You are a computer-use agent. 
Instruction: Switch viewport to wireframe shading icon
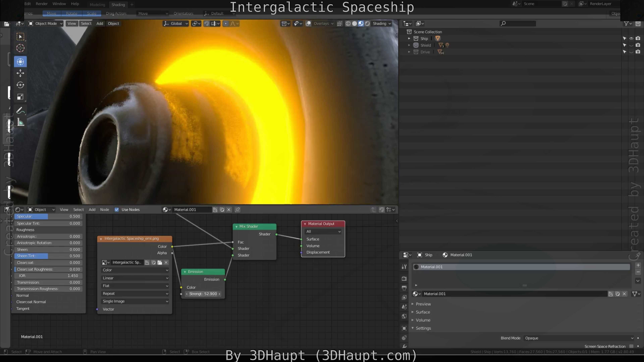(348, 23)
